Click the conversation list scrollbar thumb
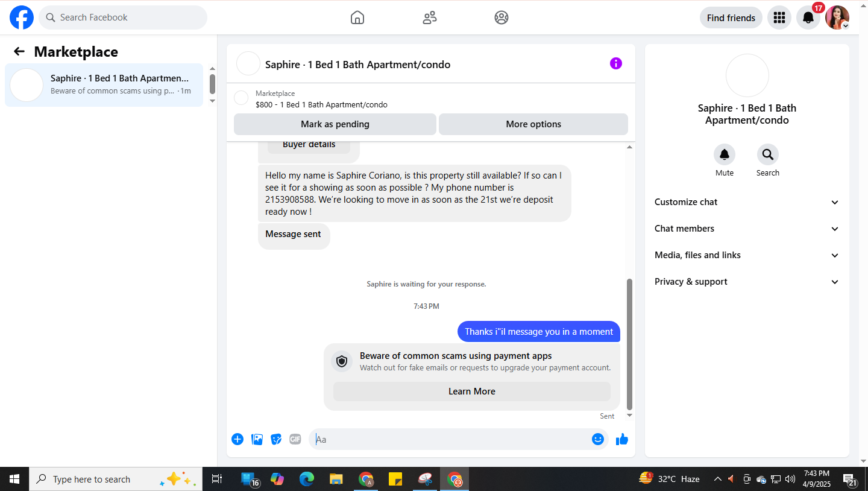 212,84
